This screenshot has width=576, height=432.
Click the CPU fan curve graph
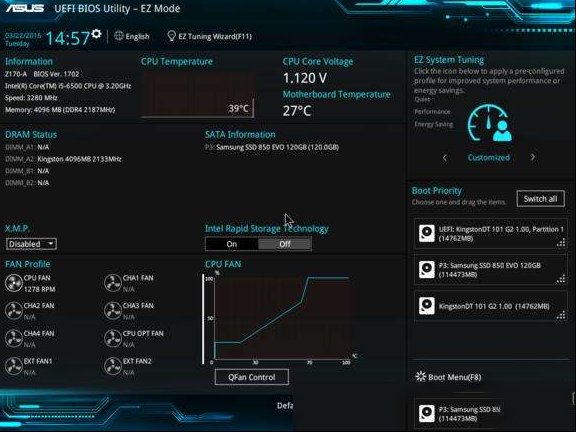[281, 319]
